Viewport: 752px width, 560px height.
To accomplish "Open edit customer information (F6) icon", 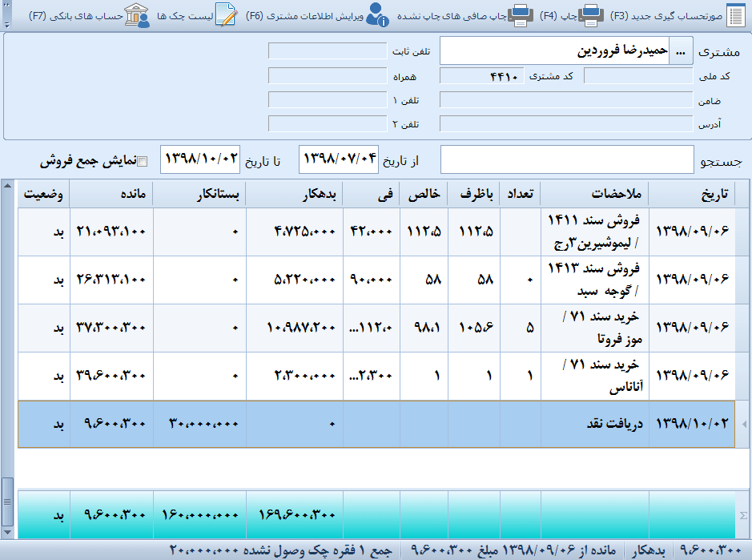I will click(x=378, y=14).
